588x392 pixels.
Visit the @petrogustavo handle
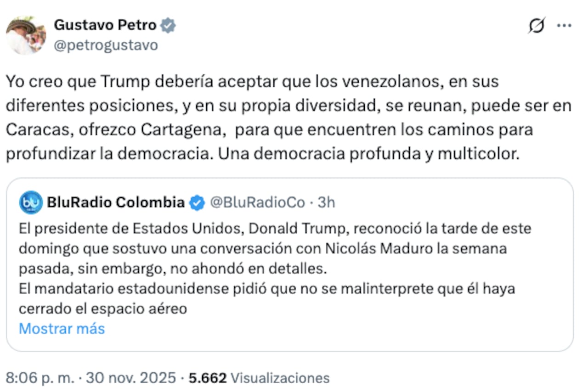[x=106, y=45]
